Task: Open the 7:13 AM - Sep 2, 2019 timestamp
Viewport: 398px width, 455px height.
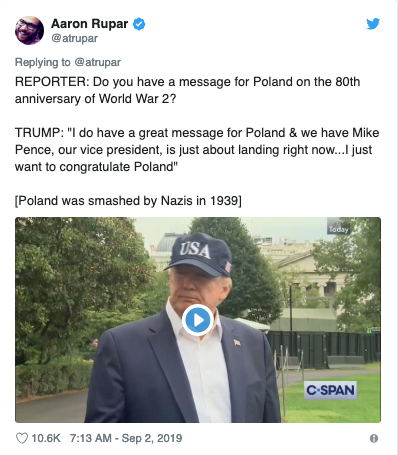Action: 126,438
